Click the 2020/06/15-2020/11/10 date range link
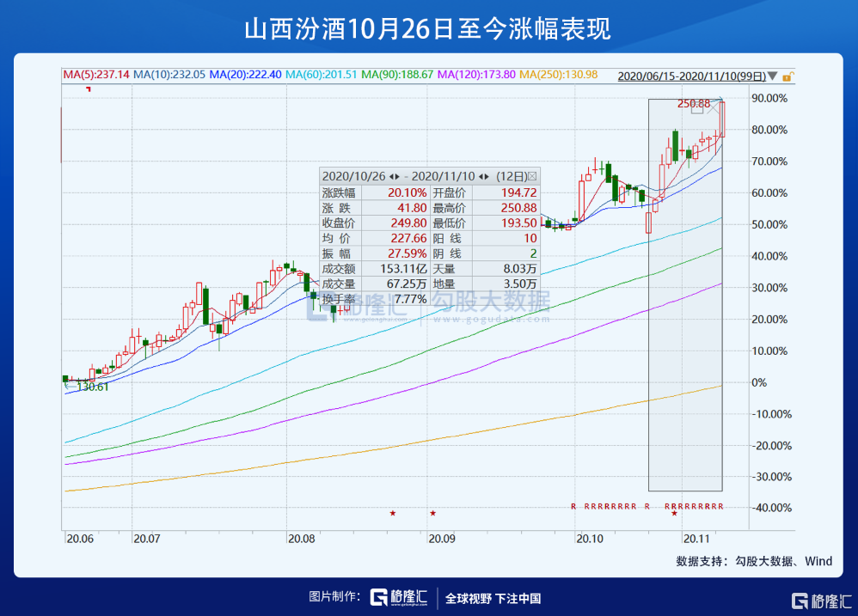This screenshot has height=616, width=858. click(691, 76)
